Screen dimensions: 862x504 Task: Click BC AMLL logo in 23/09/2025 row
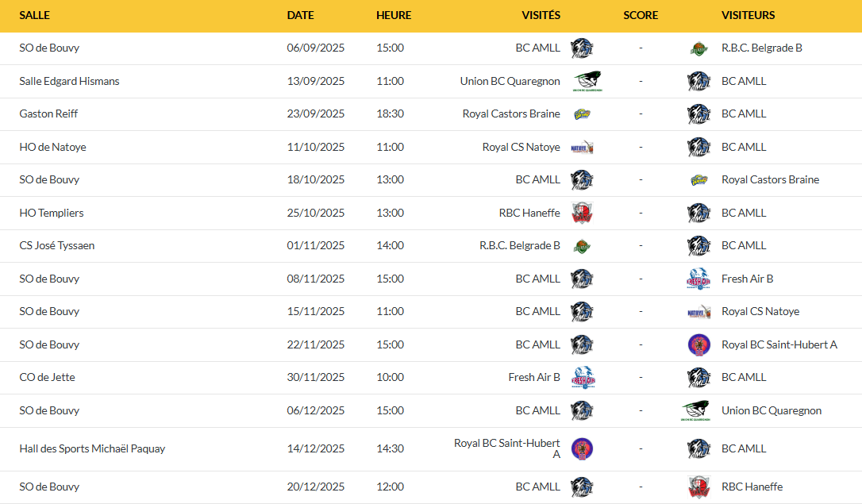698,114
